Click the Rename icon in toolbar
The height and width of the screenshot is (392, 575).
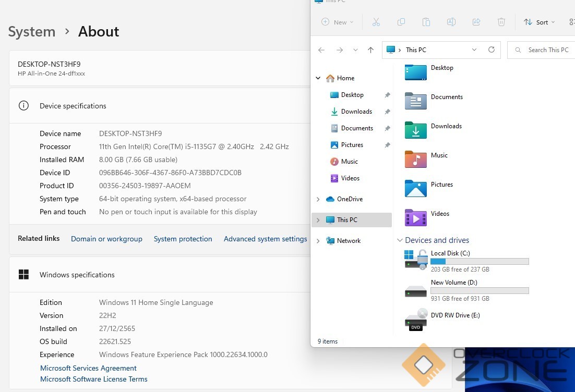[x=451, y=22]
